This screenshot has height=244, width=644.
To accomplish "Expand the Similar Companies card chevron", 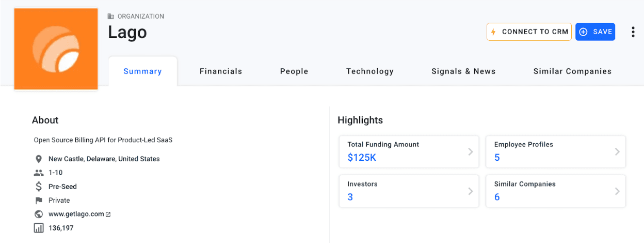I will [617, 191].
